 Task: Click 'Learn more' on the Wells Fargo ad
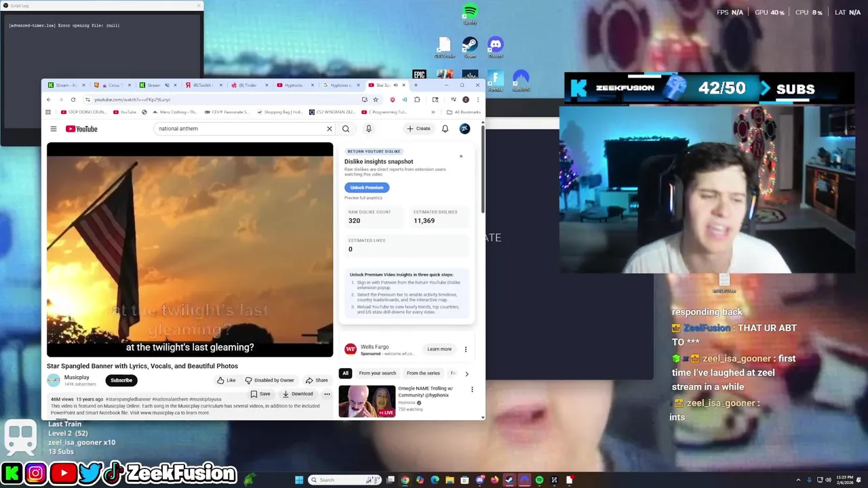click(x=439, y=349)
